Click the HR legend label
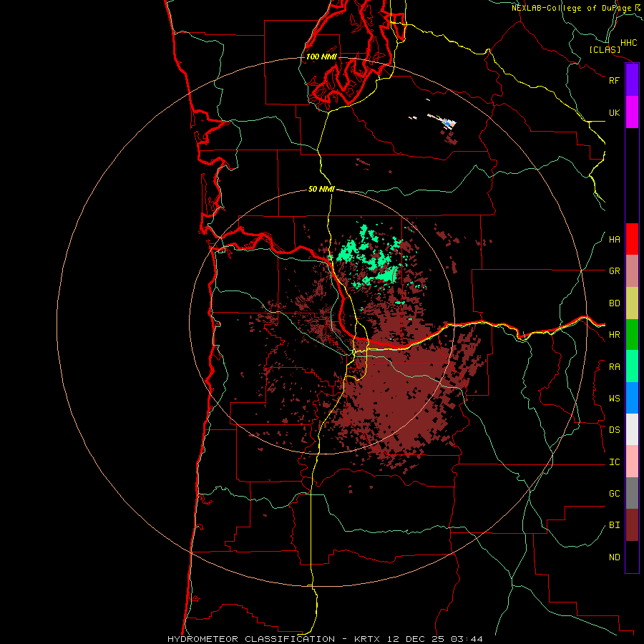644x644 pixels. coord(614,335)
